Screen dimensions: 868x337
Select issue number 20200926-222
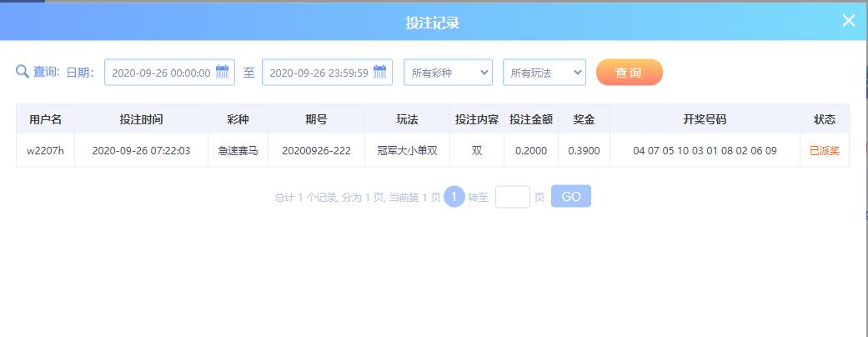(x=316, y=150)
